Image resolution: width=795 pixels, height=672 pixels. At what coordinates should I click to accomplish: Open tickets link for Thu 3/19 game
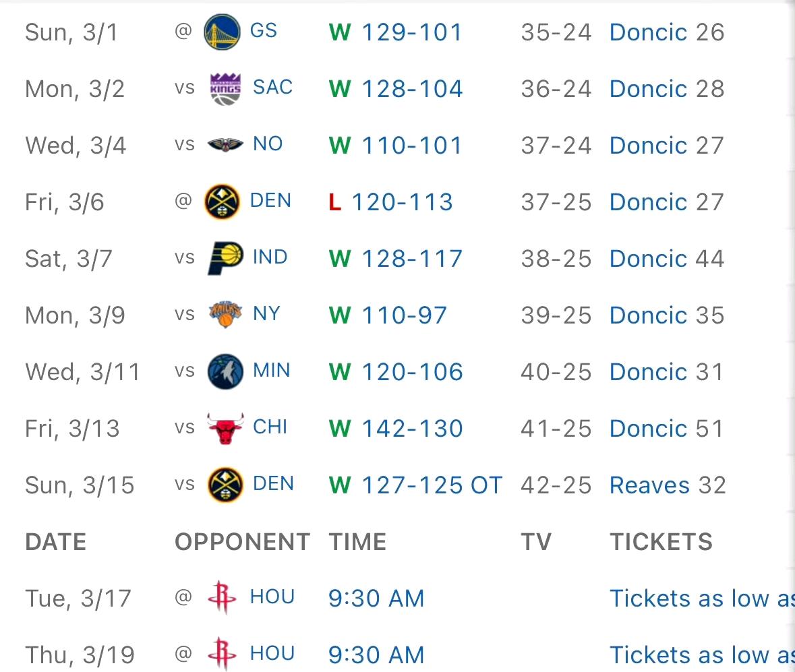pyautogui.click(x=702, y=654)
